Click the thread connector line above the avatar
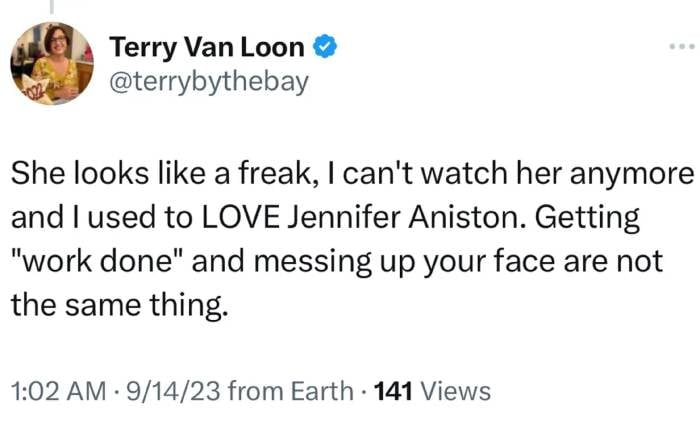 pyautogui.click(x=52, y=6)
